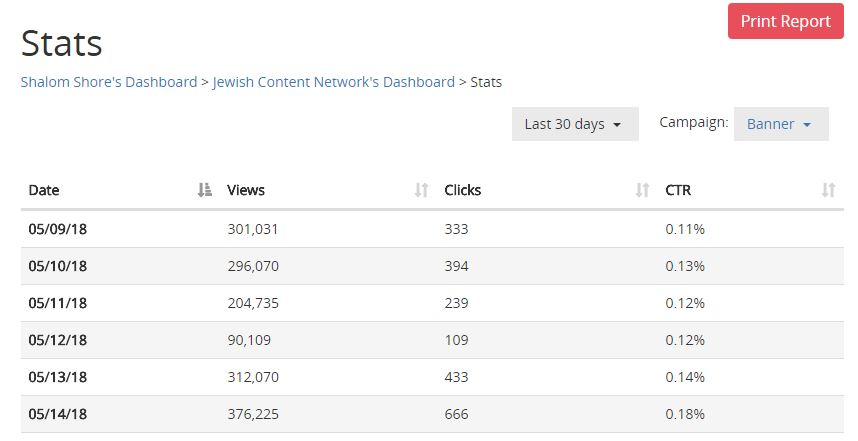This screenshot has width=858, height=441.
Task: Click the Views column header label
Action: pyautogui.click(x=246, y=190)
